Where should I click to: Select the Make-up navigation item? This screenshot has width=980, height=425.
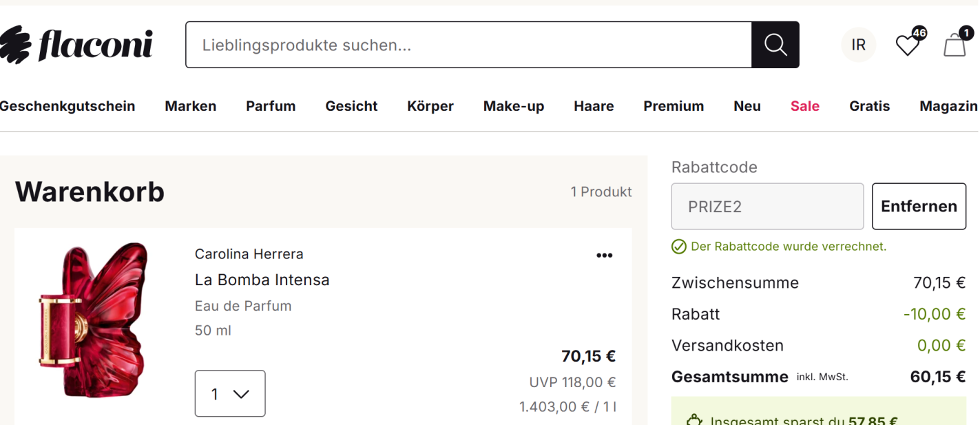(x=514, y=106)
